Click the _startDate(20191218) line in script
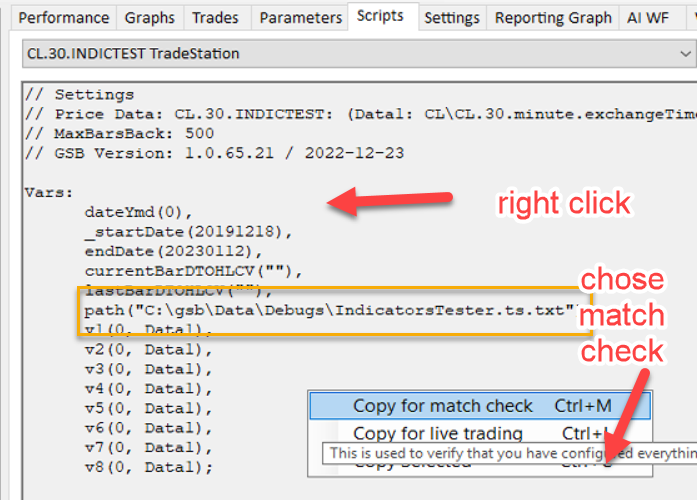The width and height of the screenshot is (697, 500). click(x=188, y=232)
